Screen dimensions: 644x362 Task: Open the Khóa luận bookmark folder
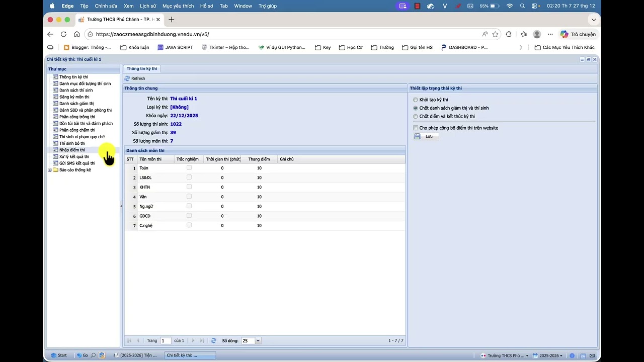tap(135, 47)
